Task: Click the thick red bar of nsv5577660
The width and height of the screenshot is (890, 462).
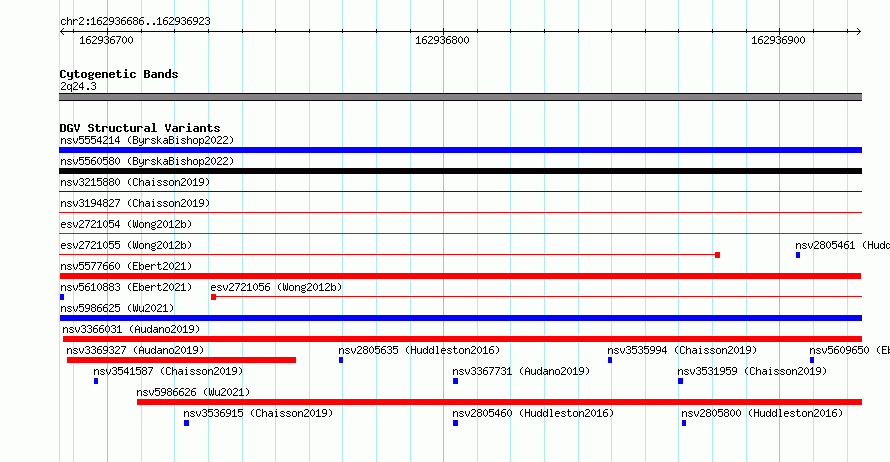Action: [460, 276]
